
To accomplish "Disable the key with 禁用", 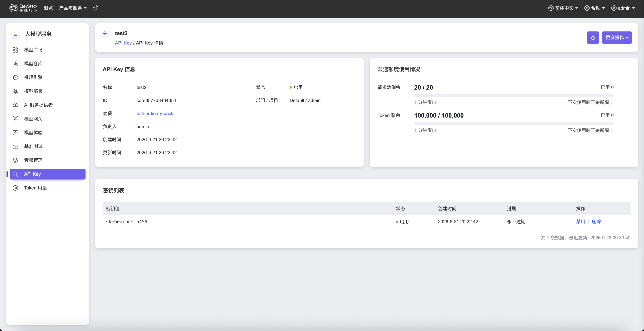I will 581,221.
